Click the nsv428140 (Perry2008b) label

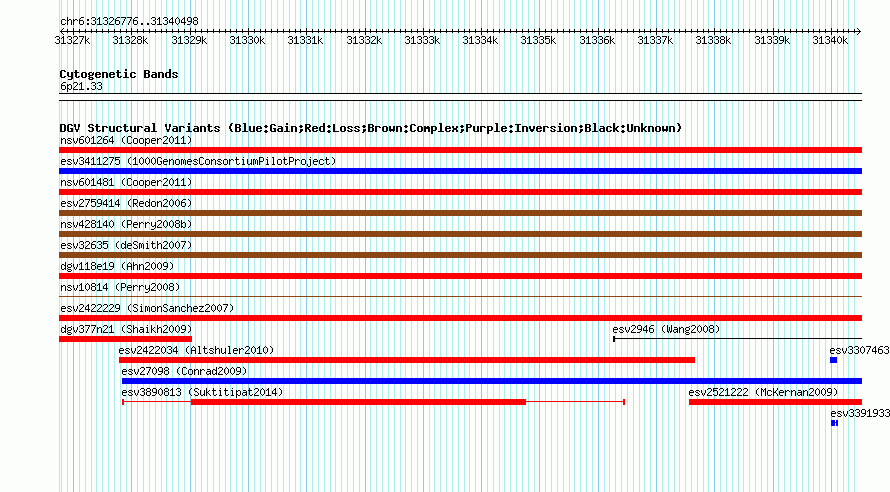[x=126, y=224]
